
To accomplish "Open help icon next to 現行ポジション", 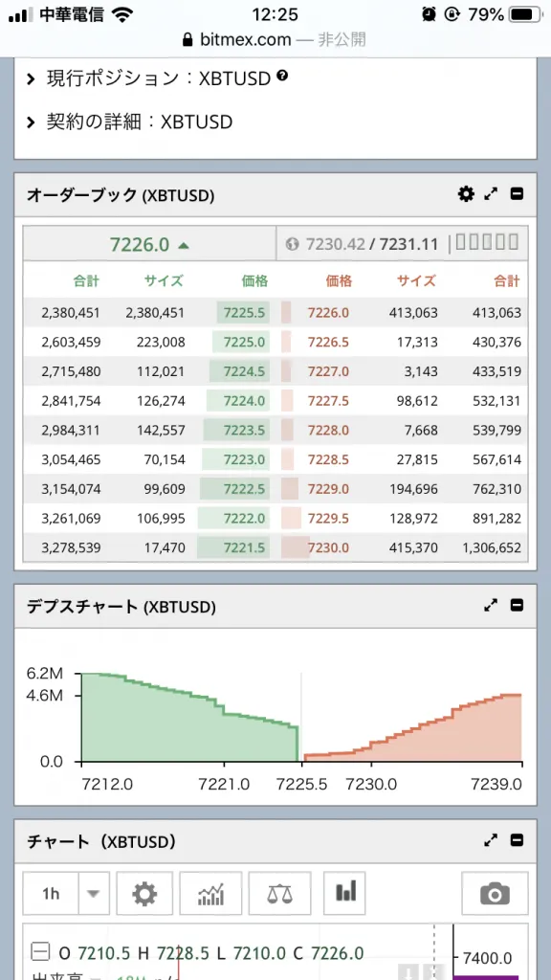I will 282,76.
